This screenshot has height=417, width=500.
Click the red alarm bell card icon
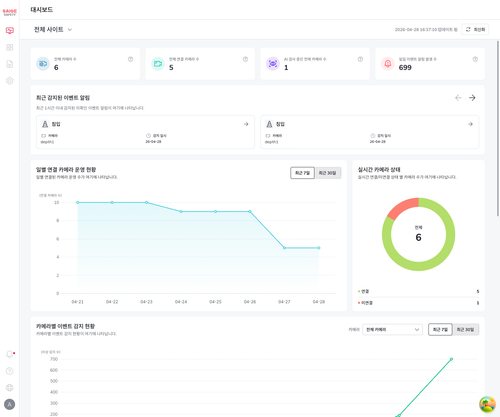point(388,64)
